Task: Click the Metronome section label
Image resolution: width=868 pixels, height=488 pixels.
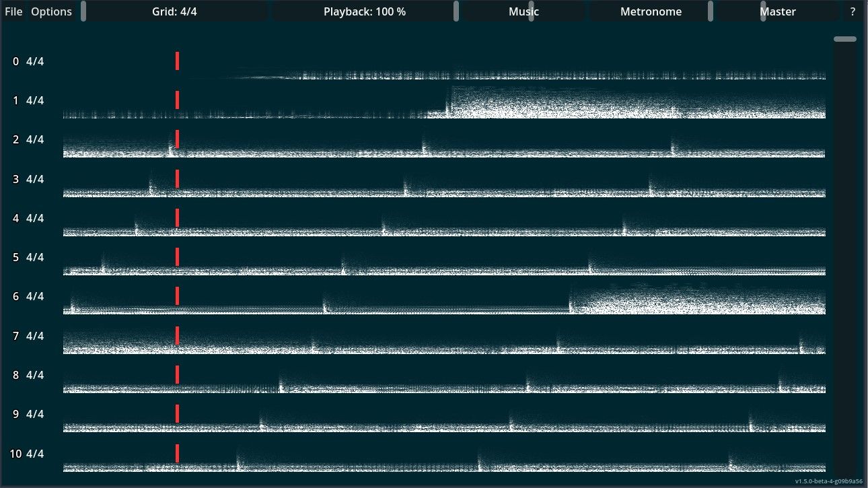Action: pos(651,11)
